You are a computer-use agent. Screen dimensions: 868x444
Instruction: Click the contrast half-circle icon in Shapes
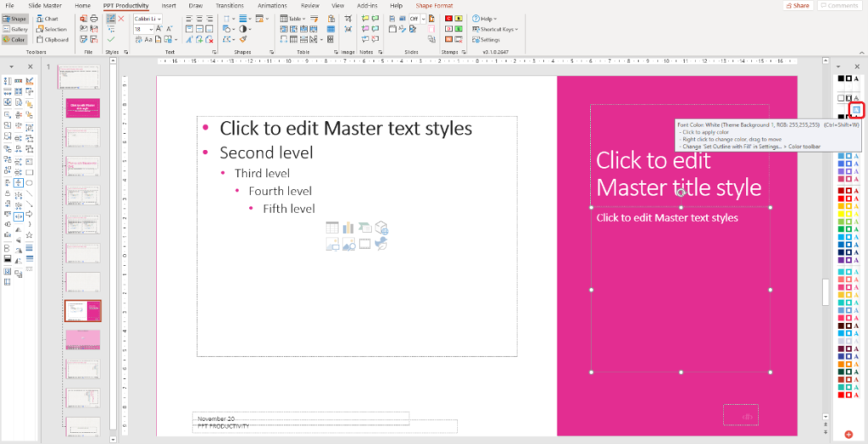(x=245, y=29)
